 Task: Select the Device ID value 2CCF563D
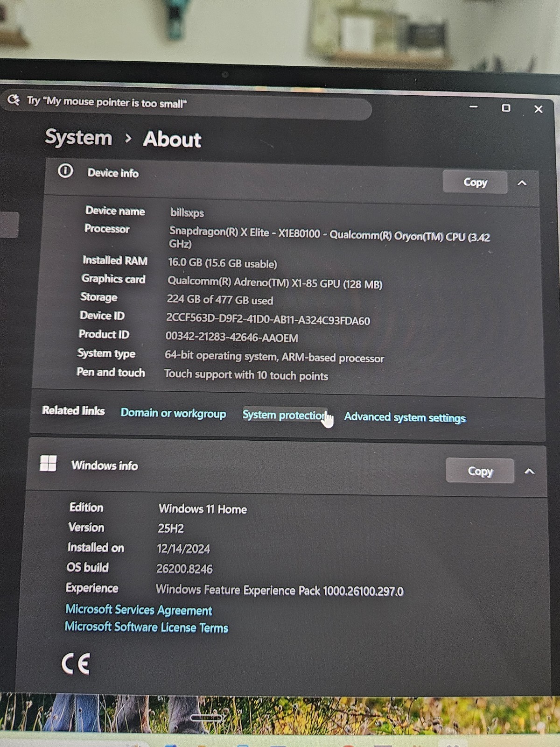[x=268, y=319]
